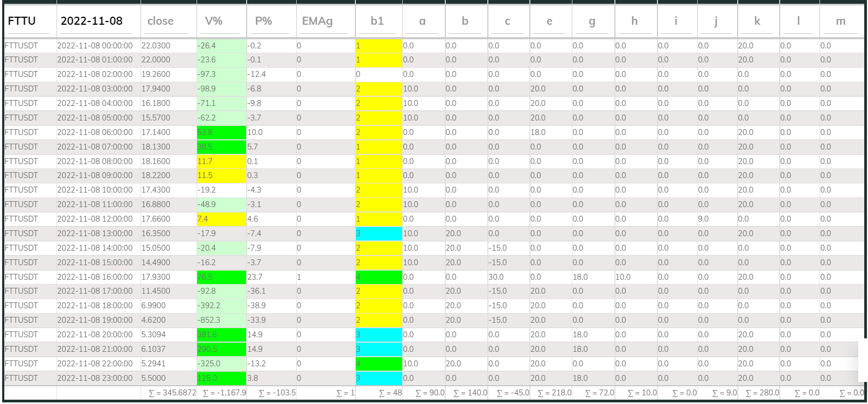Viewport: 868px width, 404px height.
Task: Select the cyan b1 cell at 13:00:00
Action: click(379, 233)
